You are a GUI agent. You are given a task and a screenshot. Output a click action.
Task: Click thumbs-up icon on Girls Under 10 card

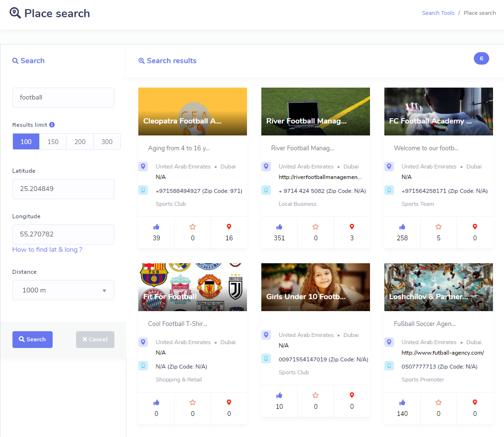tap(279, 395)
